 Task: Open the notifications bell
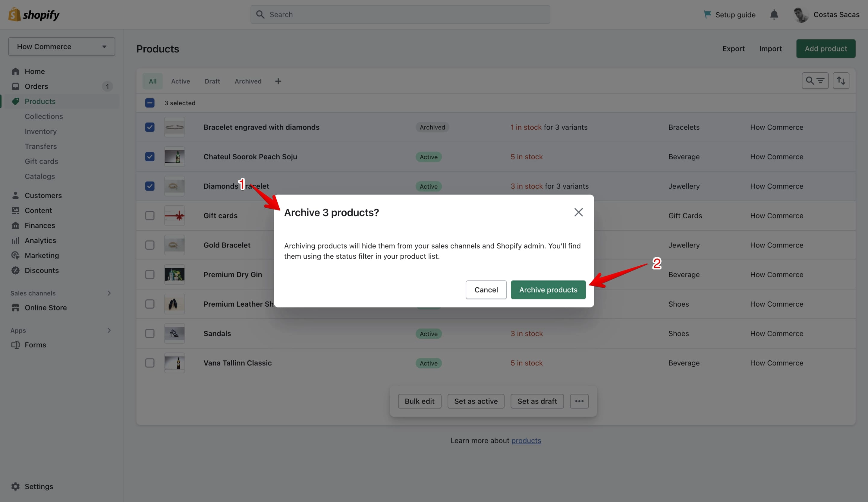pos(774,14)
